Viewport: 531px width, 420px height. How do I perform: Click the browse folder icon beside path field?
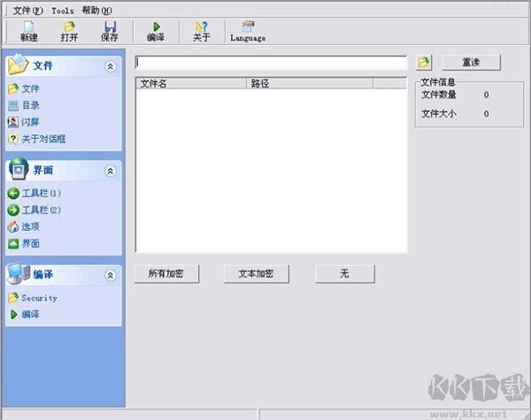pyautogui.click(x=424, y=62)
